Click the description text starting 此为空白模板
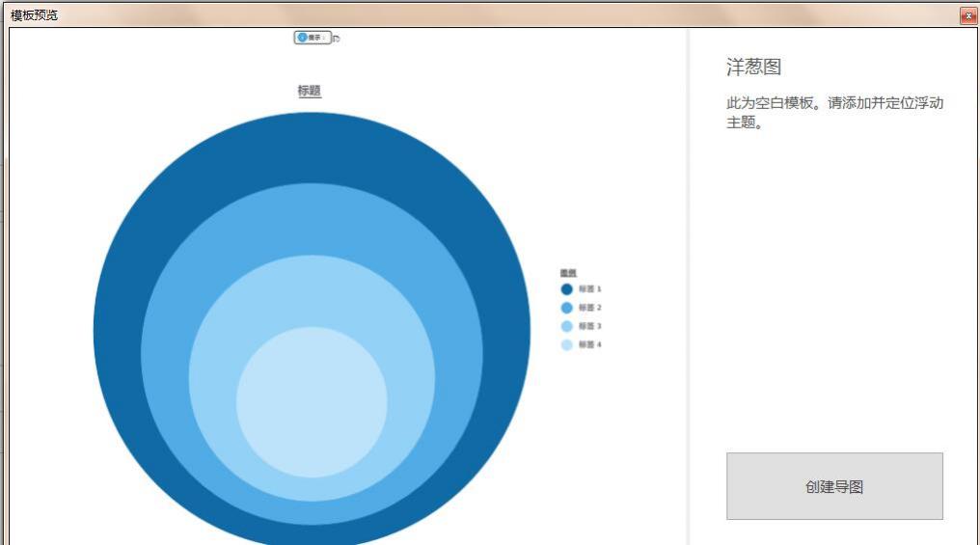 [834, 113]
